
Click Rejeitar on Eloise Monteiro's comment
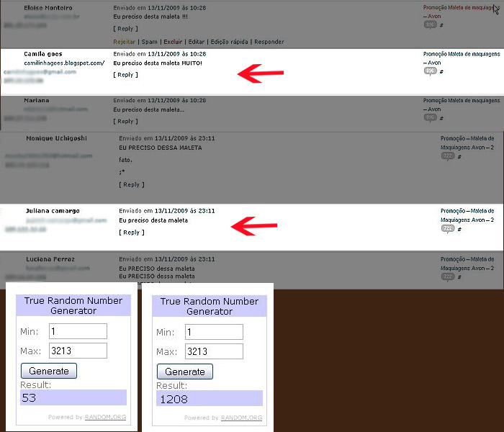(x=124, y=42)
